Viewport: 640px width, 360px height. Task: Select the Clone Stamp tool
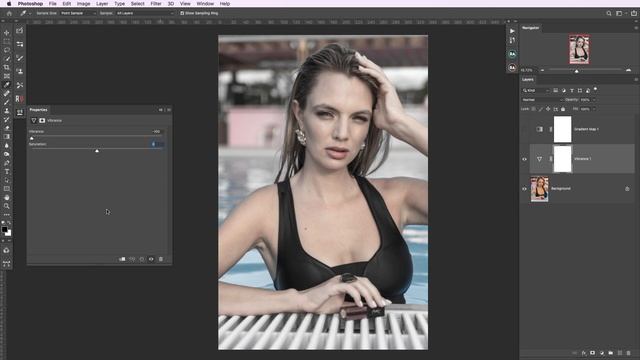tap(7, 111)
